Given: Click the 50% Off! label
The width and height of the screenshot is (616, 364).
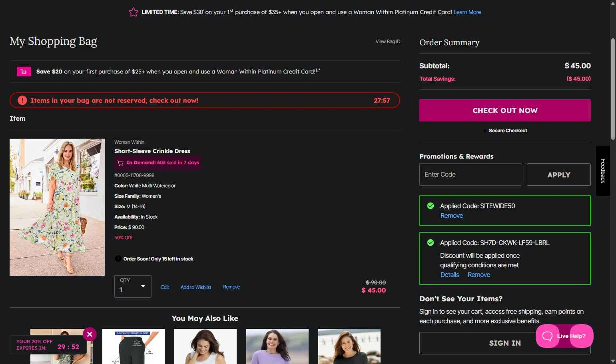Looking at the screenshot, I should [x=124, y=238].
